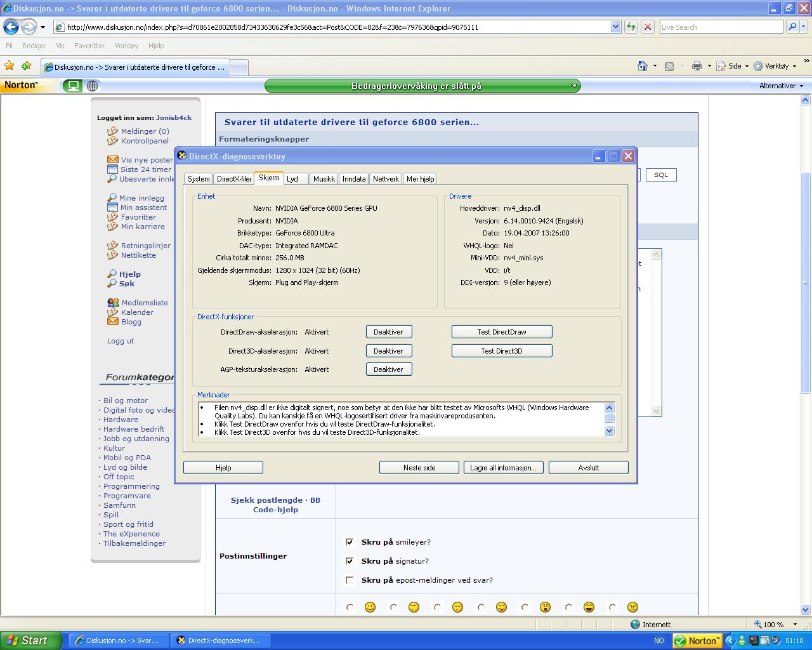This screenshot has width=812, height=650.
Task: Click the Windows Start button
Action: click(30, 640)
